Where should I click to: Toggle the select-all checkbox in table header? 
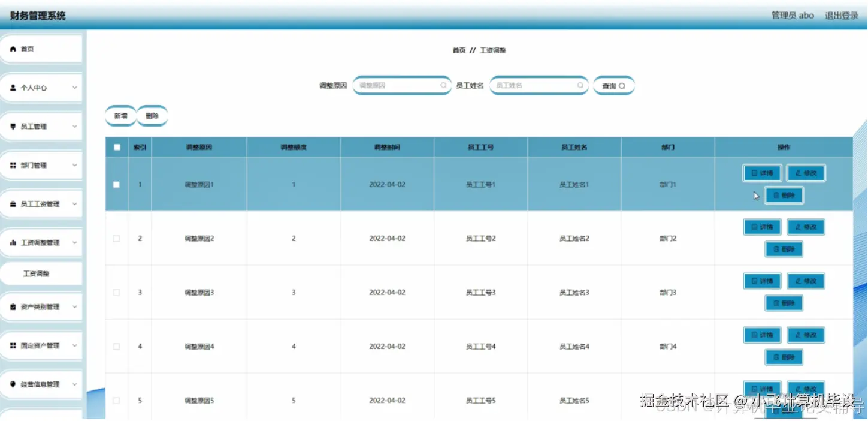pyautogui.click(x=117, y=147)
